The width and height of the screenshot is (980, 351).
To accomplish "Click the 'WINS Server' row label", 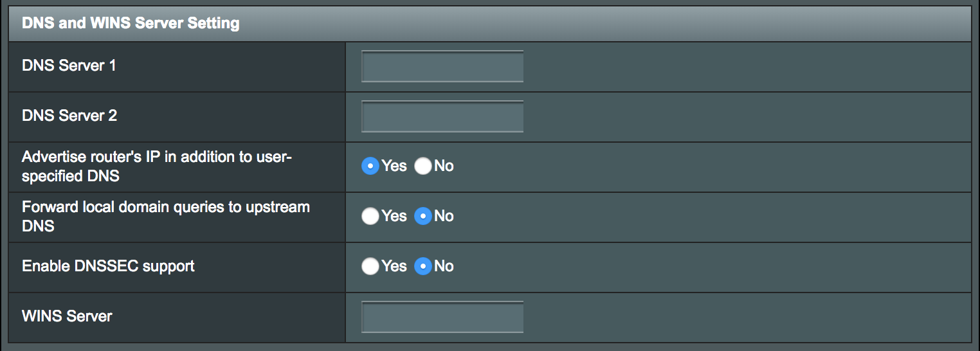I will pos(67,316).
